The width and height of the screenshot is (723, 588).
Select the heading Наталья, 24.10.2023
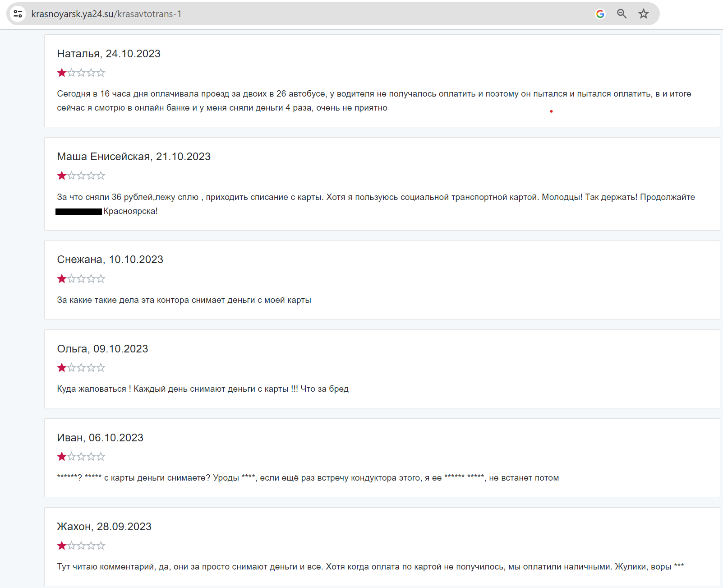click(109, 54)
